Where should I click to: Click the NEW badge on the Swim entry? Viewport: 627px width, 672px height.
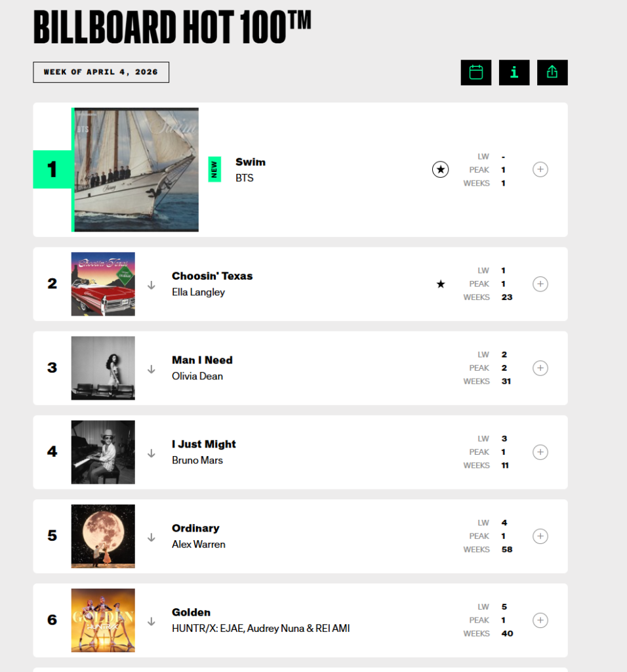tap(214, 169)
